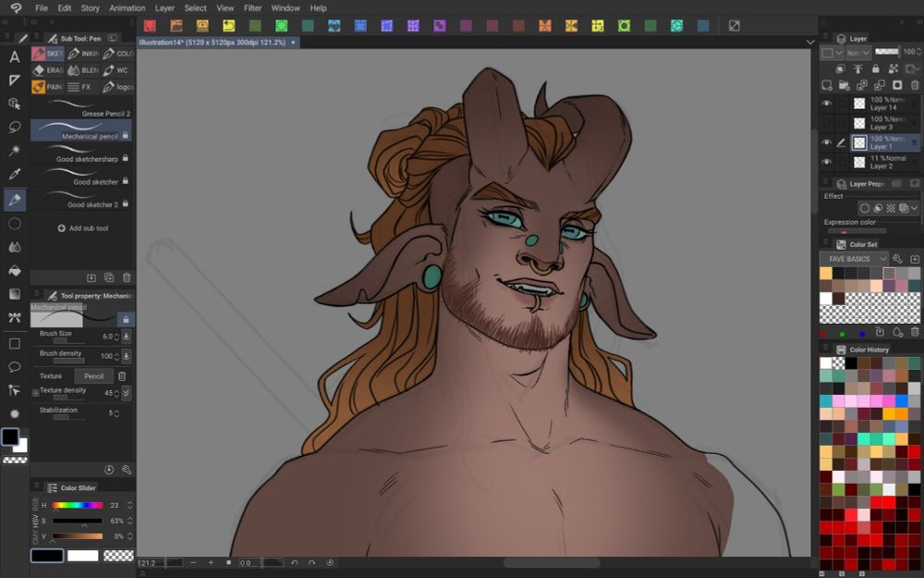Delete the selected layer
924x578 pixels.
click(x=915, y=85)
